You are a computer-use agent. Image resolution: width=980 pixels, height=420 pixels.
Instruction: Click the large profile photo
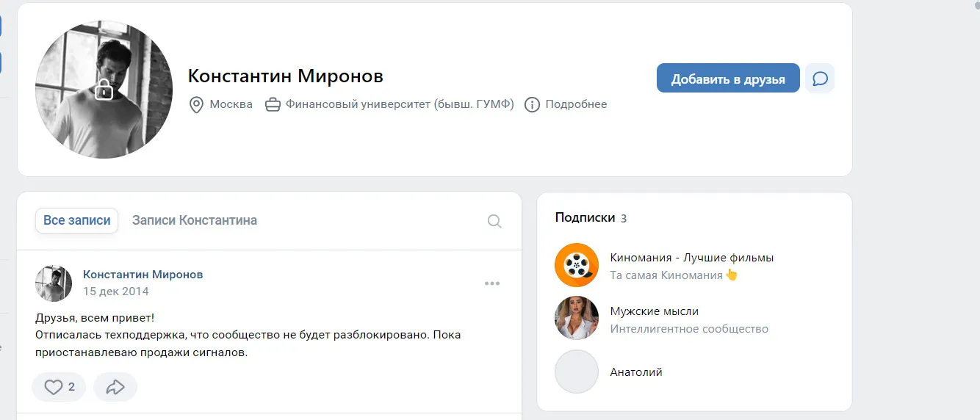coord(104,90)
